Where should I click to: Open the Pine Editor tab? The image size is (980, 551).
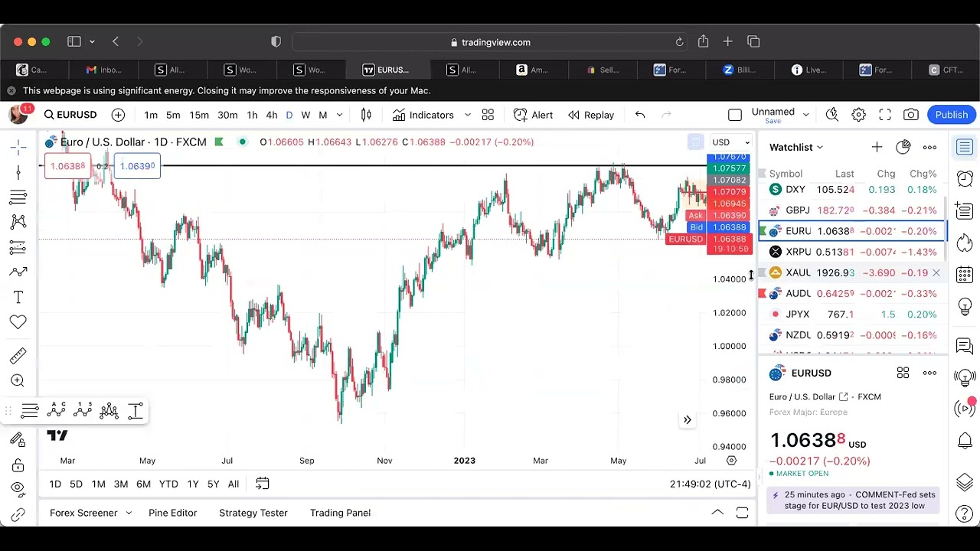(x=173, y=513)
